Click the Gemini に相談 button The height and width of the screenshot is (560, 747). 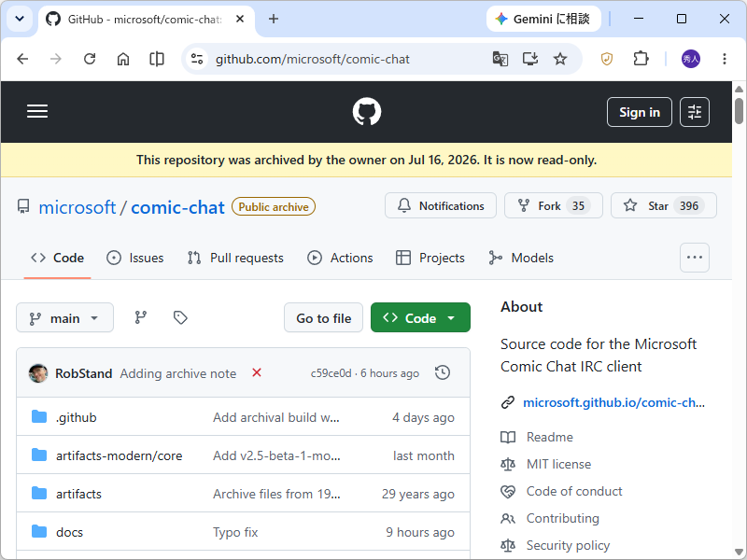click(543, 19)
